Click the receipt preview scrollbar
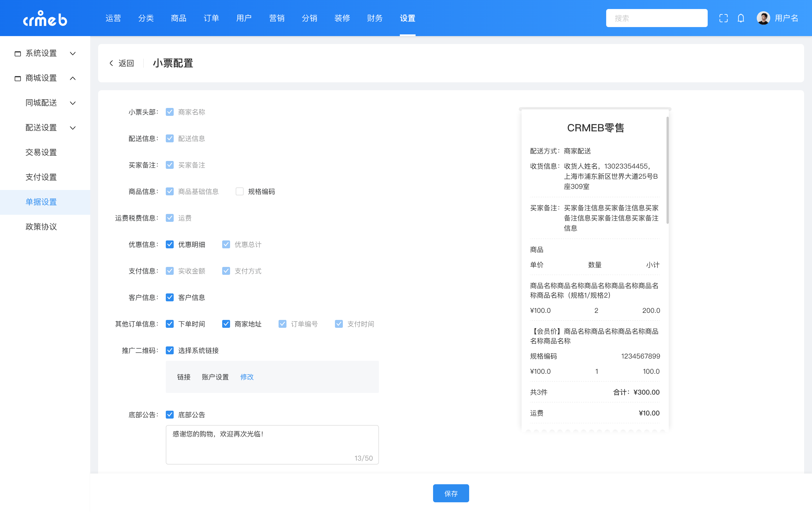812x513 pixels. coord(667,170)
